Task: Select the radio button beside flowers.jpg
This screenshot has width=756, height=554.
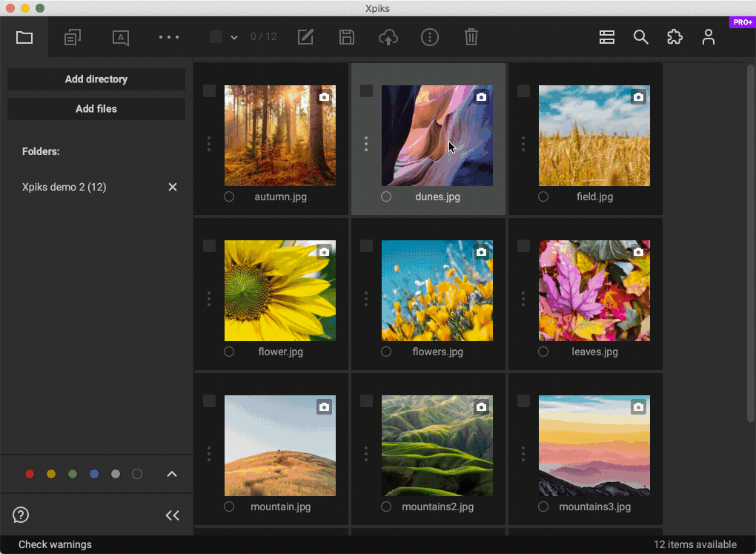Action: [386, 352]
